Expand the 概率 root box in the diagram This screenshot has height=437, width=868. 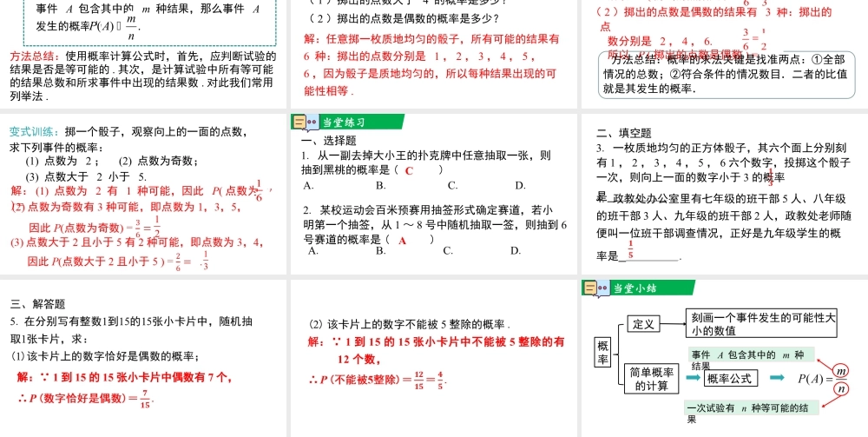pyautogui.click(x=603, y=352)
